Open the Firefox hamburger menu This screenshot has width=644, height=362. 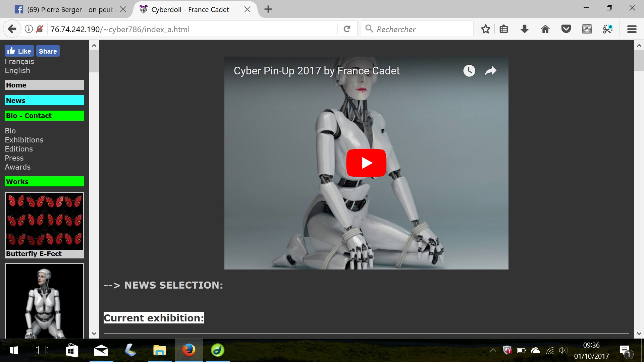tap(632, 29)
